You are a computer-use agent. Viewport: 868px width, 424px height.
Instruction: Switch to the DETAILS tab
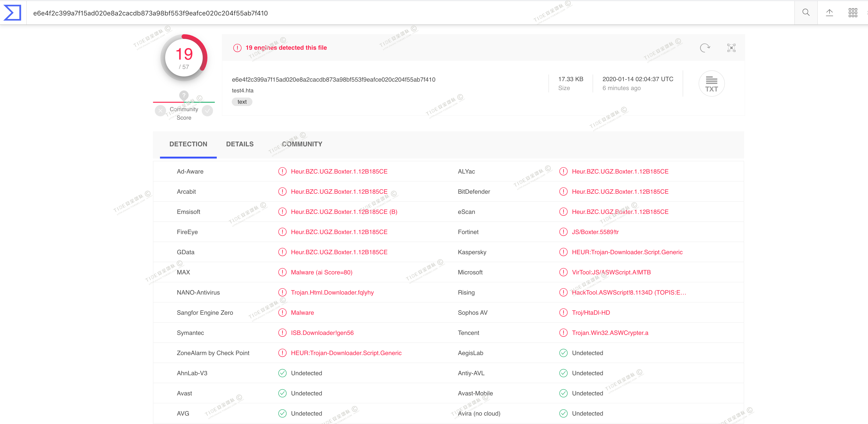point(240,144)
